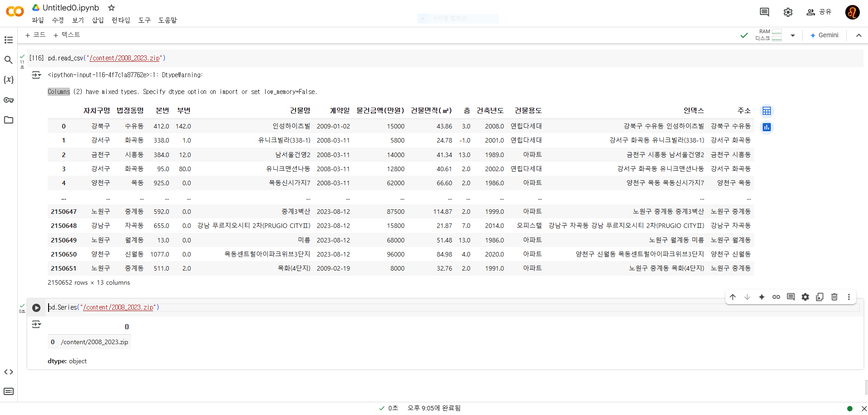Toggle output actions for read_csv cell
Screen dimensions: 868x415
click(36, 75)
